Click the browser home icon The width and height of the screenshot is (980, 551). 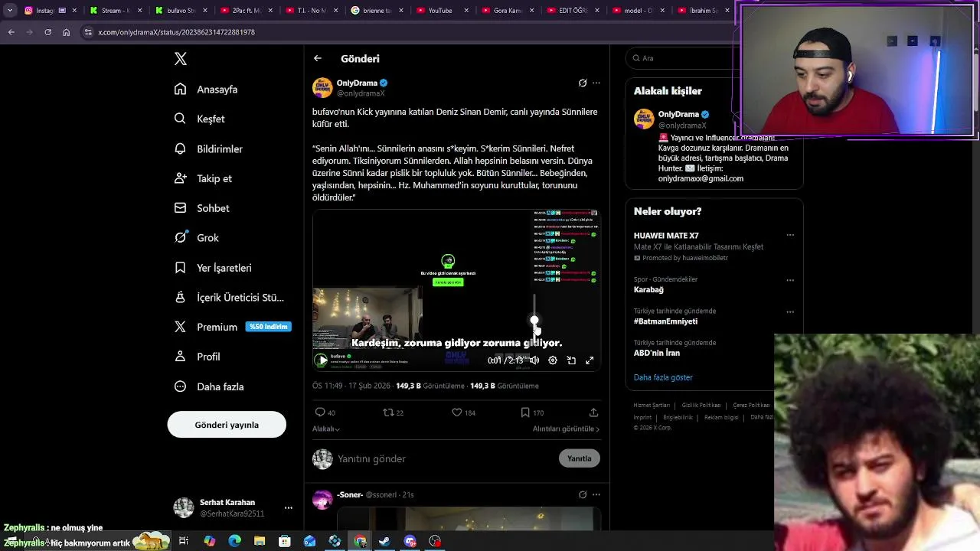66,32
